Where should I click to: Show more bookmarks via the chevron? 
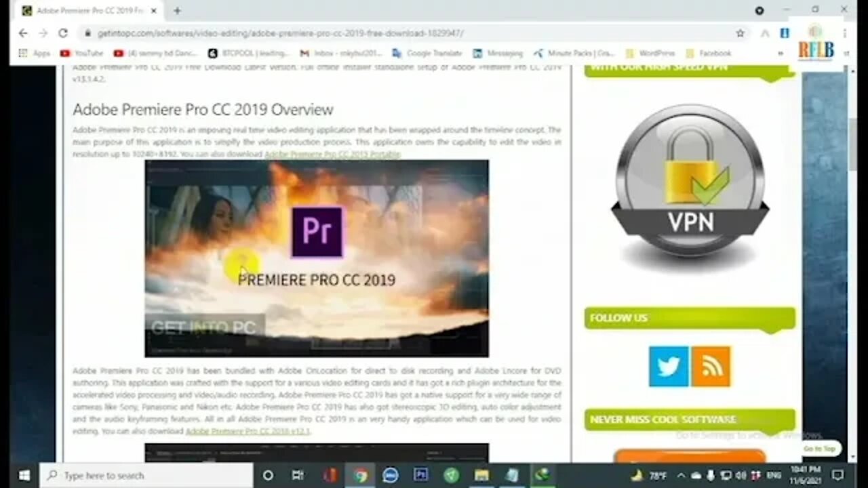click(781, 53)
